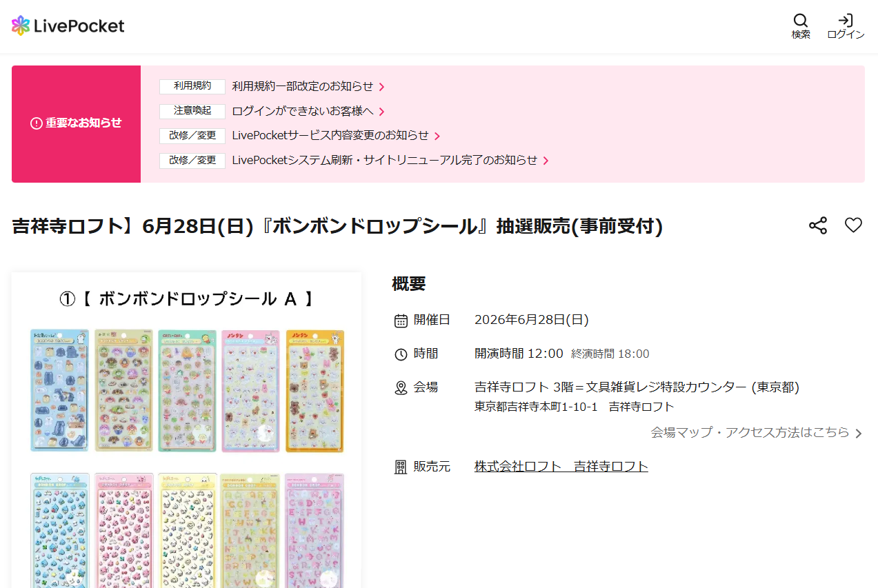Click the building icon beside 販売元
The image size is (878, 588).
[401, 467]
